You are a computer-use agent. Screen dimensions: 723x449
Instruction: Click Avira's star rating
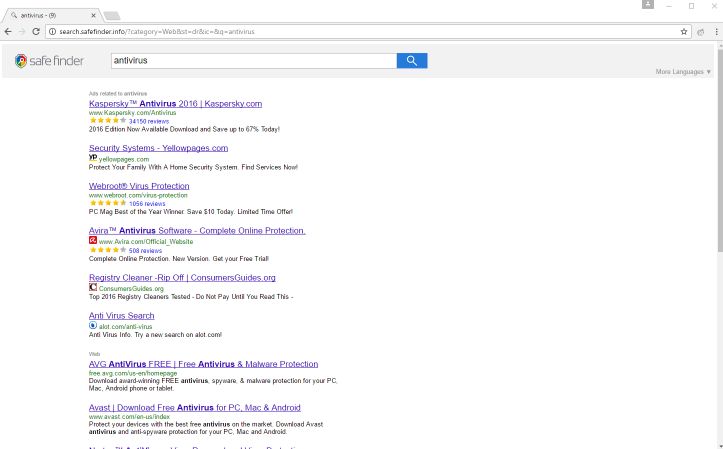pos(108,250)
